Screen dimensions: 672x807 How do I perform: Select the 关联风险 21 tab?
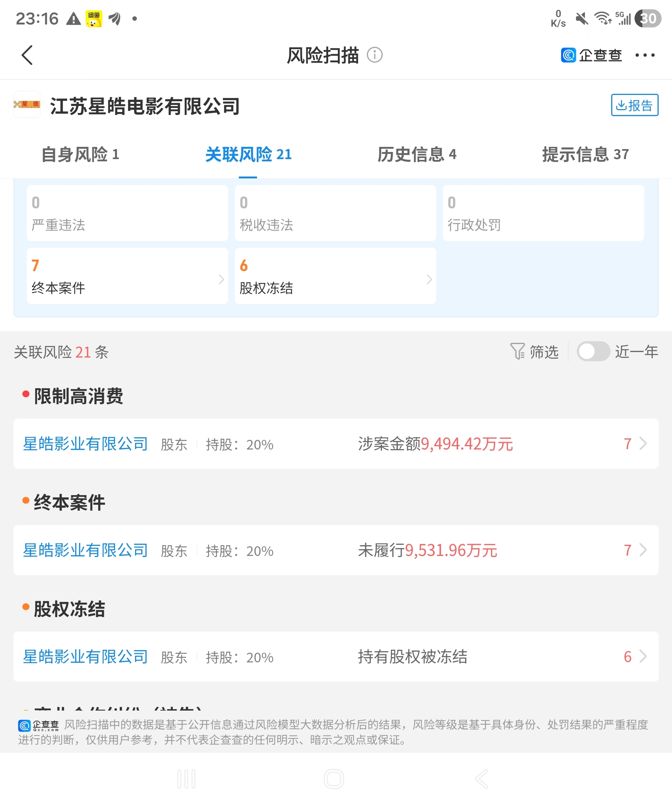248,155
